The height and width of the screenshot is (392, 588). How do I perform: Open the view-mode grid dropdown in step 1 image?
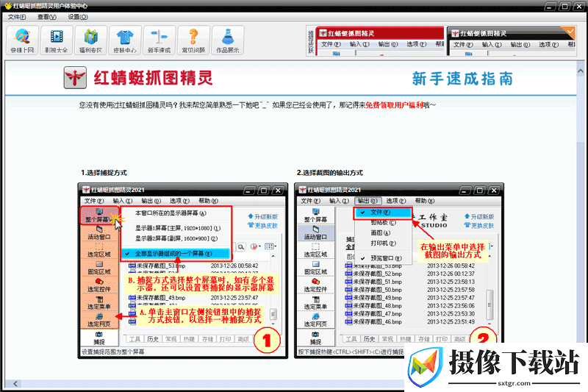(x=270, y=246)
